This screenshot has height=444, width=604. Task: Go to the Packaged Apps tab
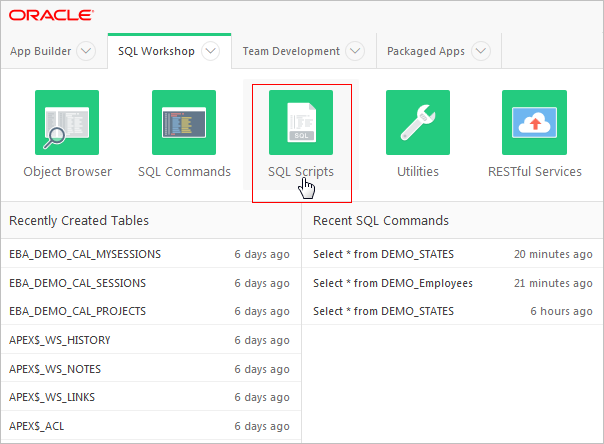426,51
